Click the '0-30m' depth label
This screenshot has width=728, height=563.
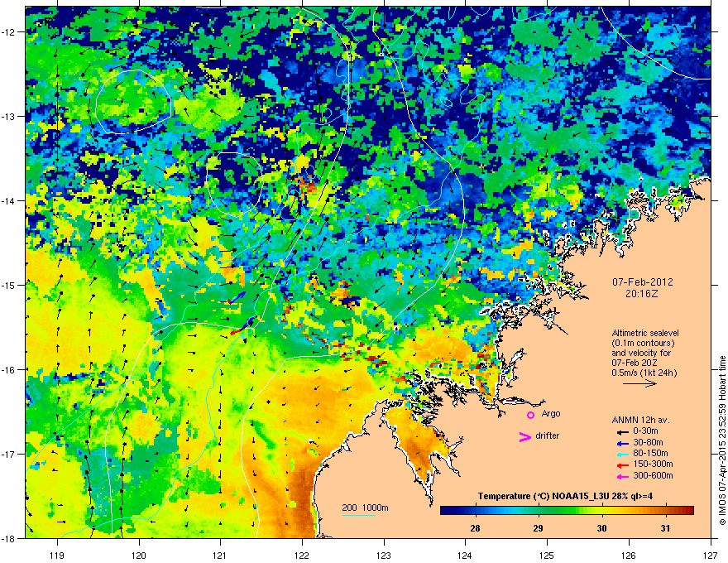(x=646, y=431)
